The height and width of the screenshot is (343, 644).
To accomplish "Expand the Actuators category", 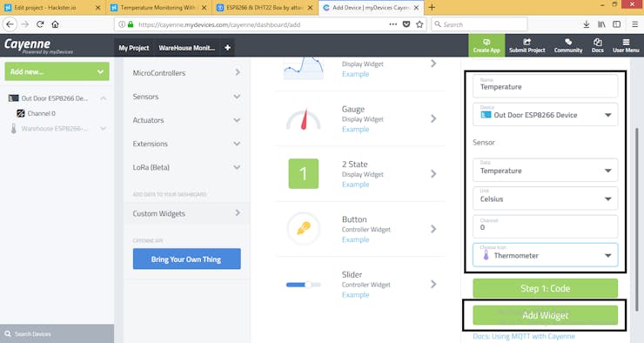I will 187,120.
